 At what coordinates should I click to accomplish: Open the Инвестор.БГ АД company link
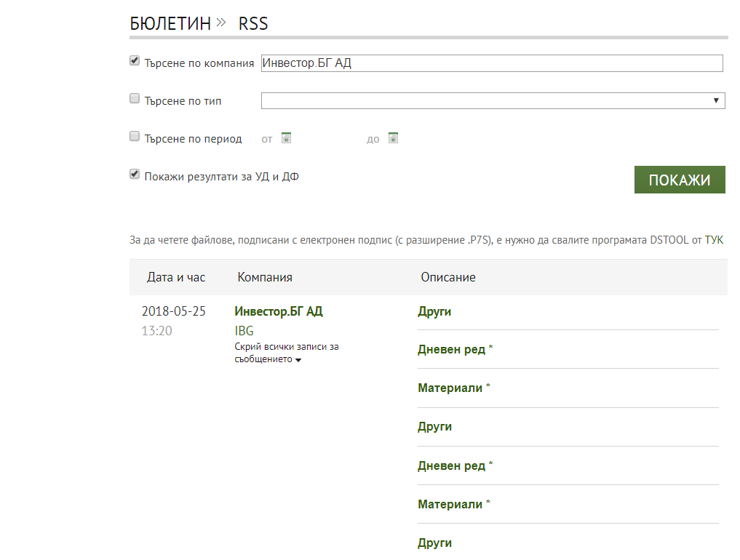click(279, 311)
